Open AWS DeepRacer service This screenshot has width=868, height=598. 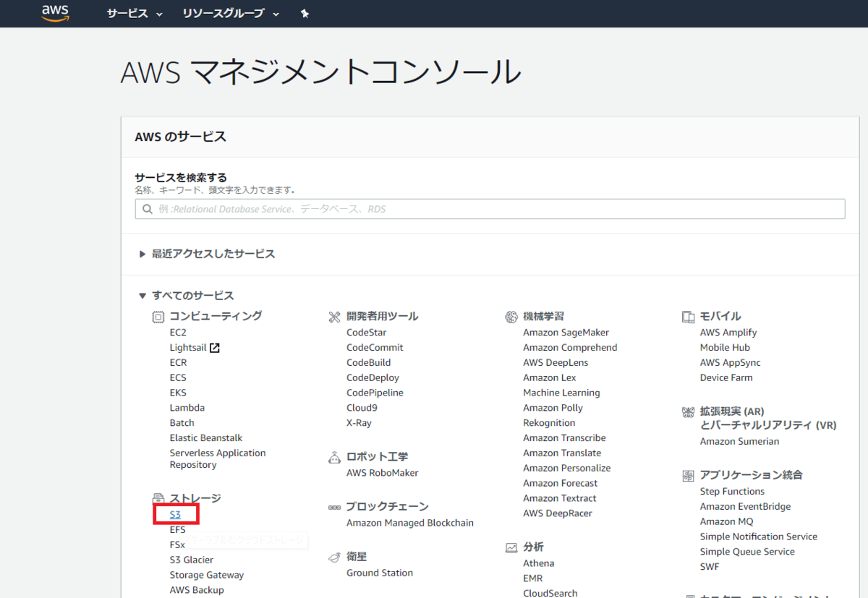tap(558, 513)
